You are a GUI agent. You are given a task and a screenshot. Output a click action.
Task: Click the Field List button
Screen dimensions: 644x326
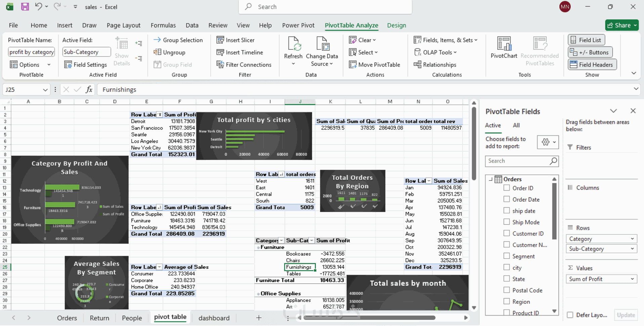tap(587, 40)
